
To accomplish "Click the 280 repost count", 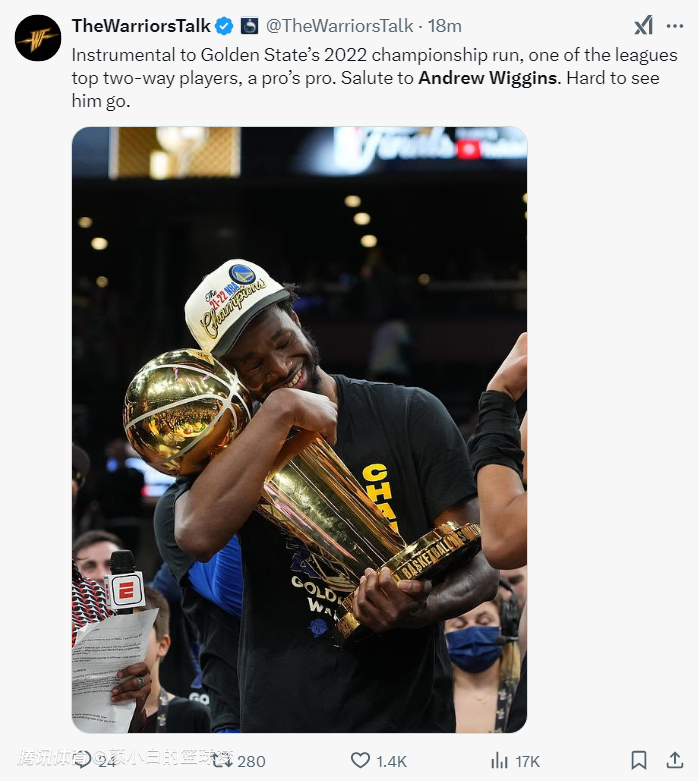I will click(251, 761).
